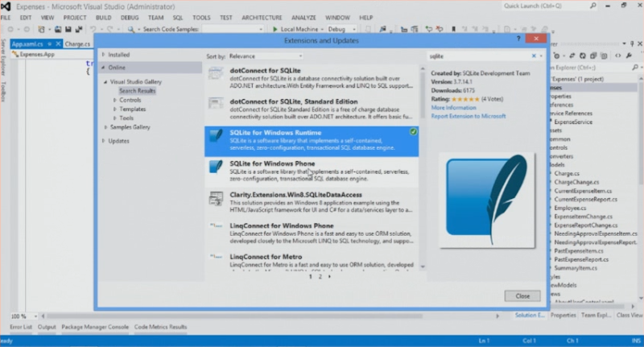Select Search Results tree item
The width and height of the screenshot is (644, 347).
(x=137, y=91)
